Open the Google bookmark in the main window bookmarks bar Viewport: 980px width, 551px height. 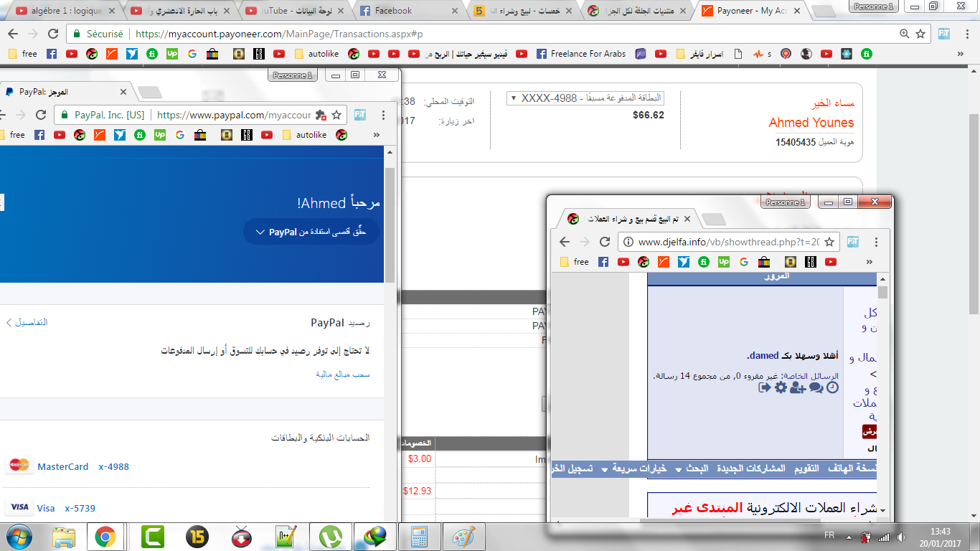pyautogui.click(x=192, y=54)
